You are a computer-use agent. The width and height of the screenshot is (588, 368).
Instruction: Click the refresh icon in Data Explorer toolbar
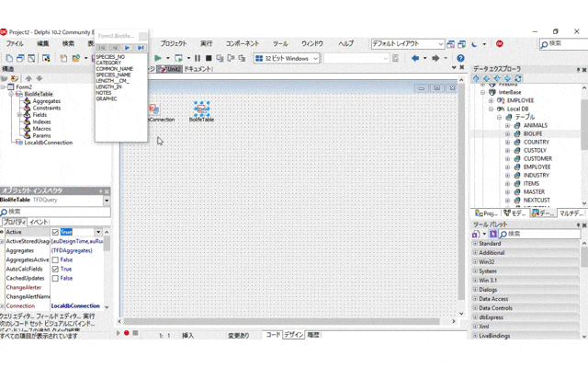[x=518, y=78]
